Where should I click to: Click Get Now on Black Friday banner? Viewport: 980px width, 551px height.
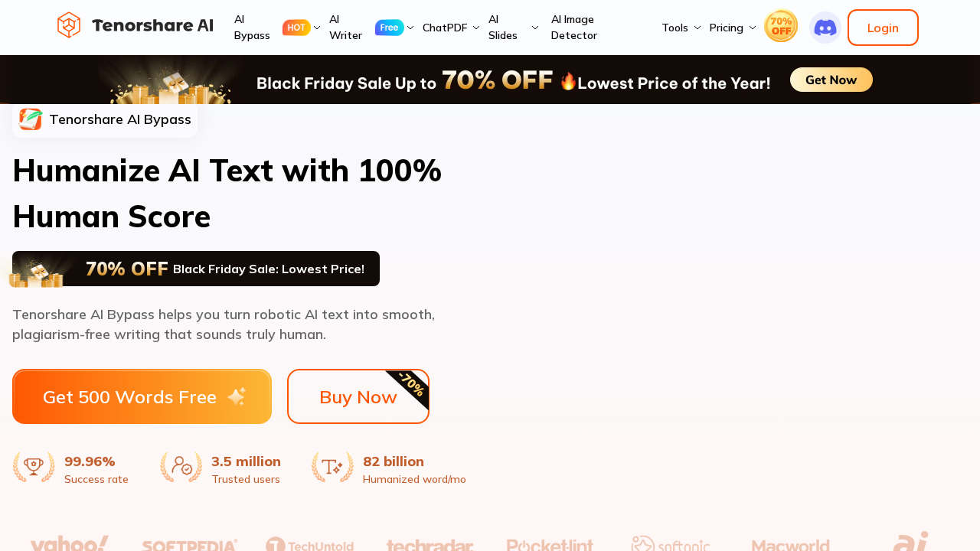pos(831,80)
